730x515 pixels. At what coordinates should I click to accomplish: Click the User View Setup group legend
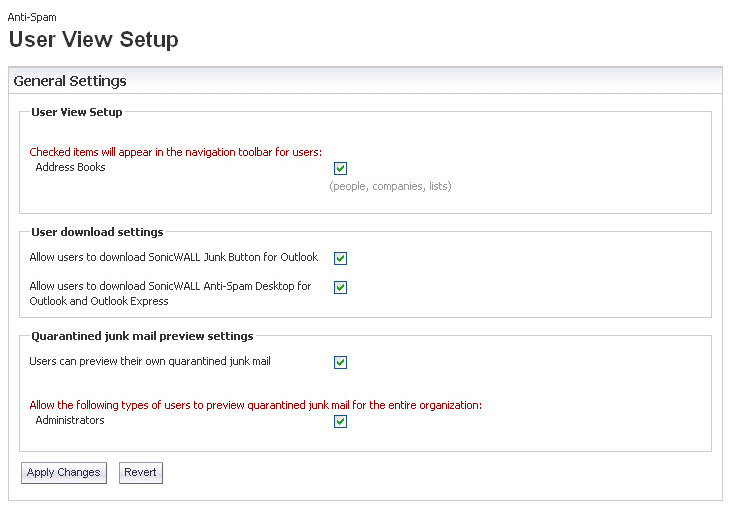(x=77, y=112)
